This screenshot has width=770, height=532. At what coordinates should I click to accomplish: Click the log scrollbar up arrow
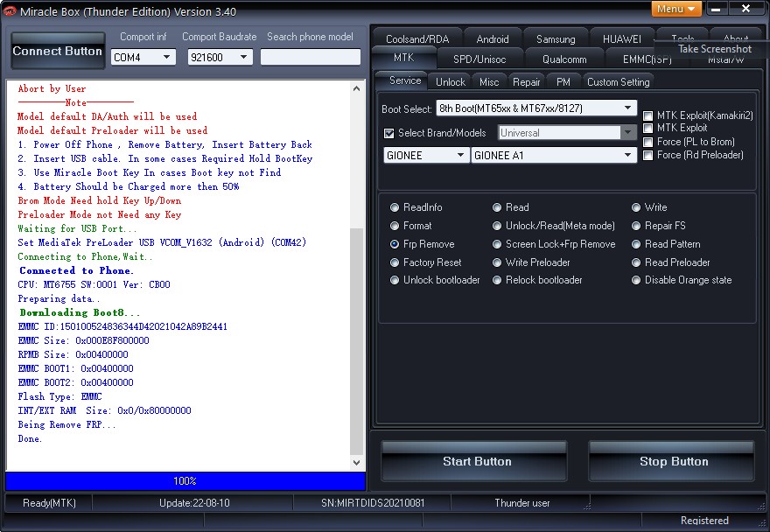[356, 88]
